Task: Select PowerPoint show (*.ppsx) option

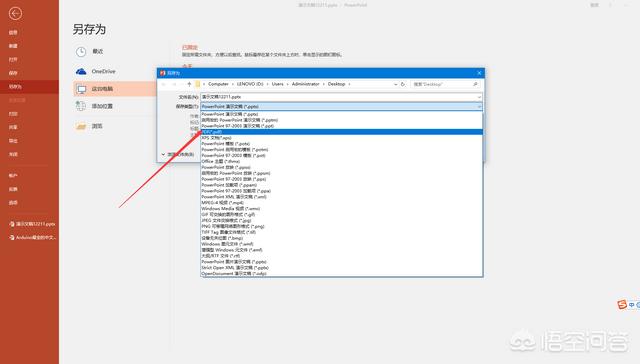Action: click(x=342, y=167)
